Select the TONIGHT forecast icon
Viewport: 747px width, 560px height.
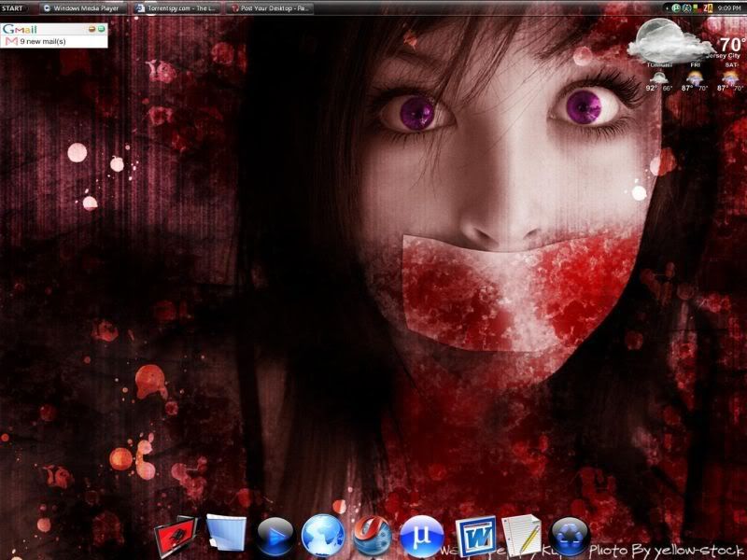(659, 77)
